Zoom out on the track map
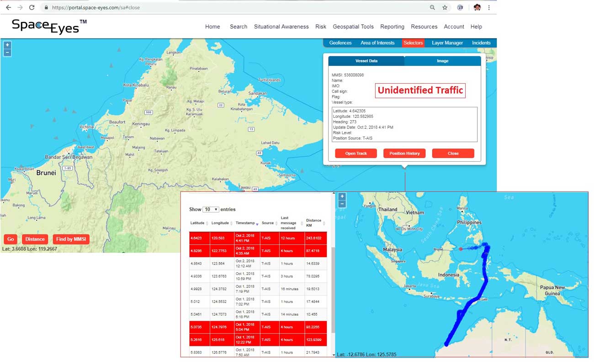The image size is (594, 364). tap(342, 204)
